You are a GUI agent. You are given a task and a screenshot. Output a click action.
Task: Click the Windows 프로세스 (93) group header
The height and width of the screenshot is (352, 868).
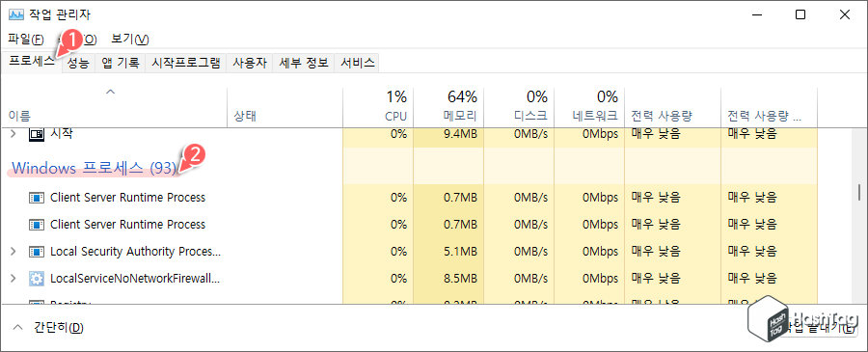click(x=94, y=168)
